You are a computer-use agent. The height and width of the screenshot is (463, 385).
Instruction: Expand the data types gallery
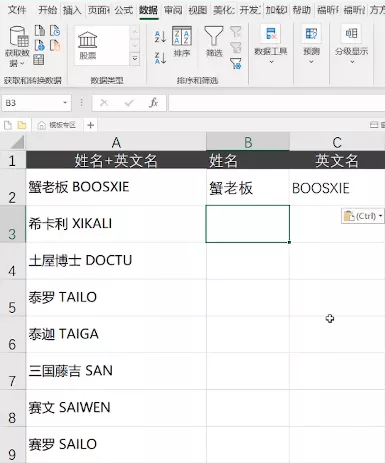point(135,59)
